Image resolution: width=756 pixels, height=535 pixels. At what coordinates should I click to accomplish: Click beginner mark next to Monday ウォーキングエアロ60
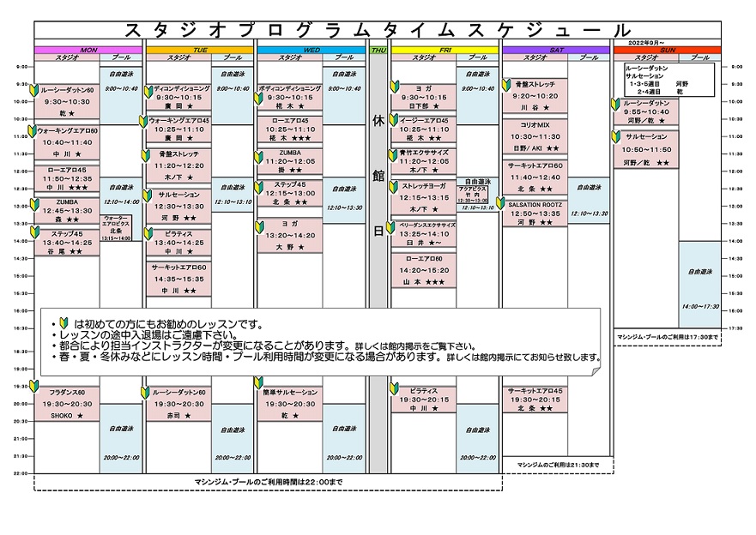coord(33,131)
